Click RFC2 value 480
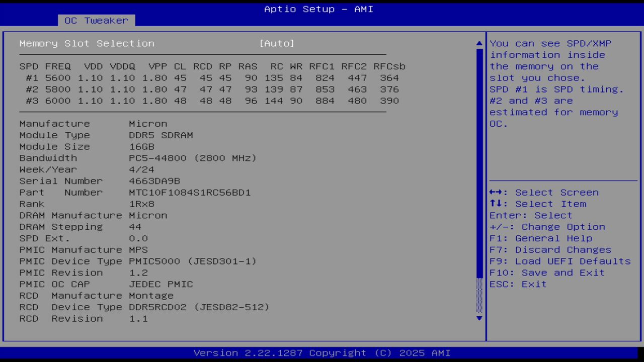Image resolution: width=644 pixels, height=362 pixels. click(x=357, y=101)
